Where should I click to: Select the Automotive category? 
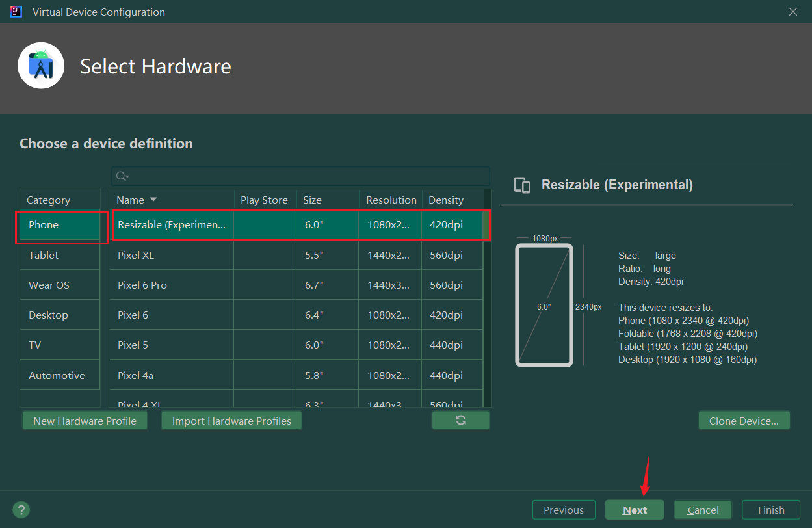[59, 375]
